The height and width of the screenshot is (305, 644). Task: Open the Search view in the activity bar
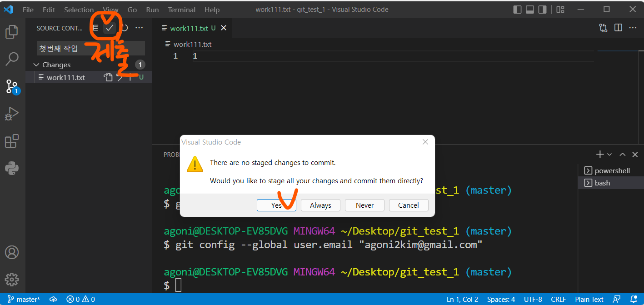[12, 58]
